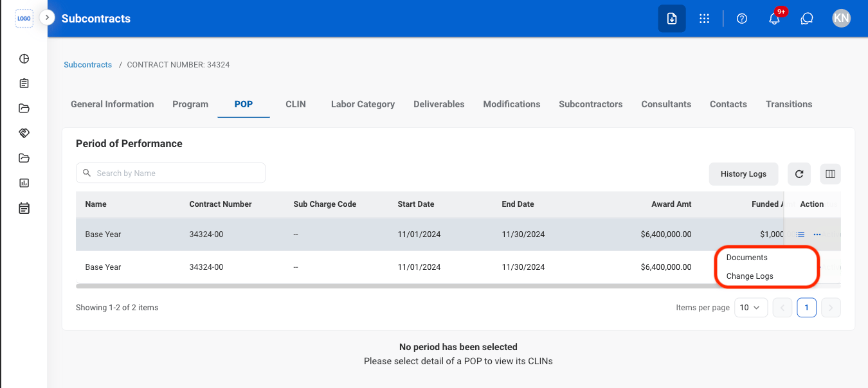View the Consultants tab
The height and width of the screenshot is (388, 868).
pyautogui.click(x=666, y=104)
